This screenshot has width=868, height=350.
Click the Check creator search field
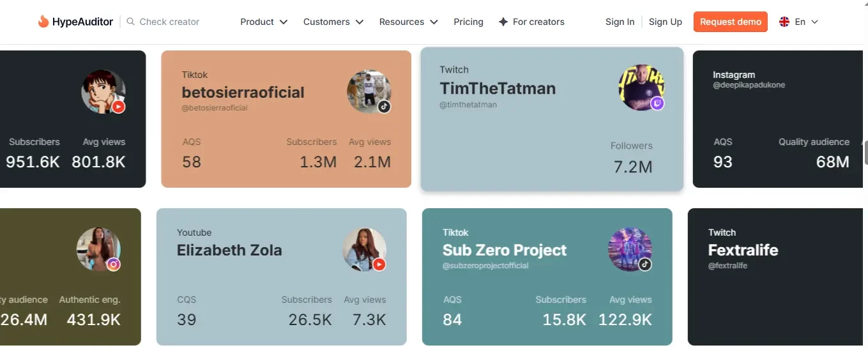(169, 22)
